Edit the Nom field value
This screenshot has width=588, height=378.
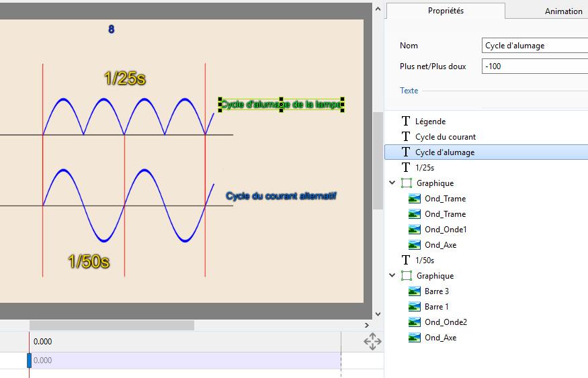(534, 46)
